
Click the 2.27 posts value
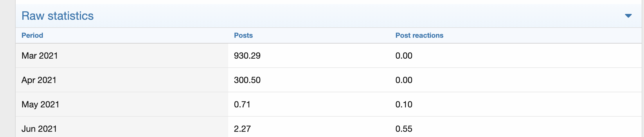click(x=242, y=129)
